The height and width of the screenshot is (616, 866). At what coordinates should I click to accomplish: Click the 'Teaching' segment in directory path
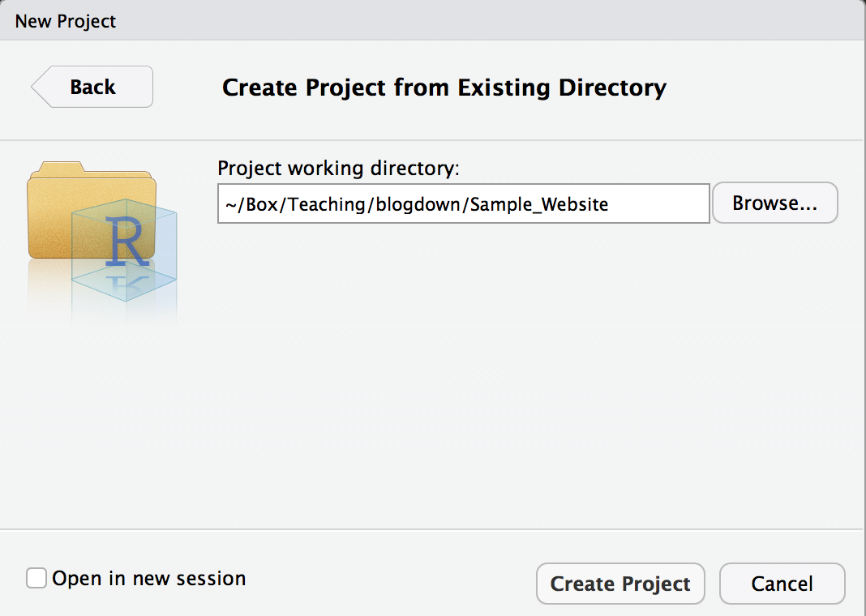[327, 204]
